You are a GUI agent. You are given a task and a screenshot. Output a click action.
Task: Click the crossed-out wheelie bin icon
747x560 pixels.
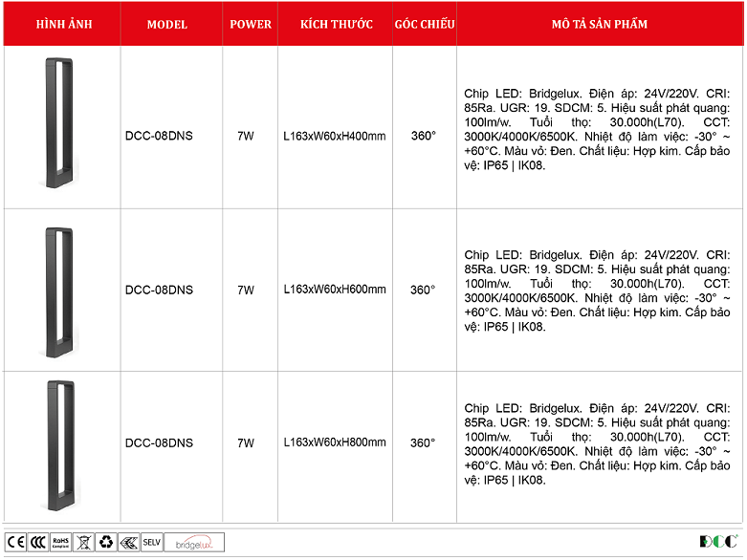(83, 542)
